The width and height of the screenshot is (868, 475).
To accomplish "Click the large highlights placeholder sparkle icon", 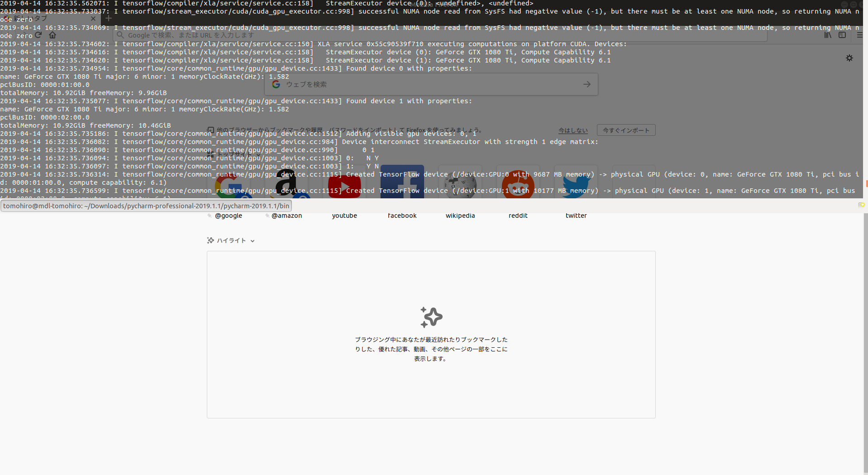I will [431, 317].
